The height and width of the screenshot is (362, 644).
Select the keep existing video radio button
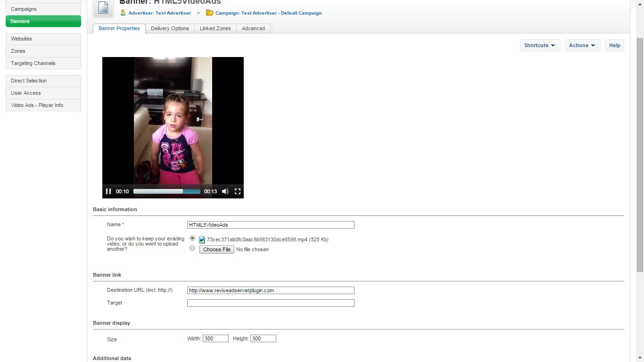pos(192,239)
